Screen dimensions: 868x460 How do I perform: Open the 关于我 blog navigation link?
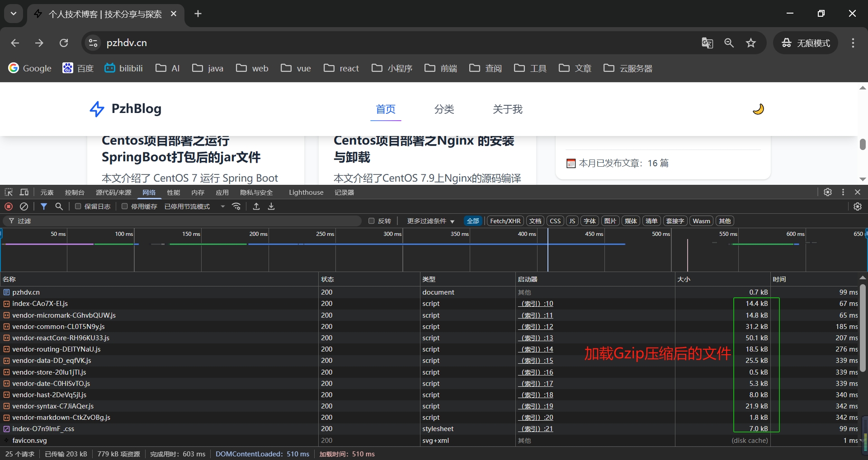507,109
